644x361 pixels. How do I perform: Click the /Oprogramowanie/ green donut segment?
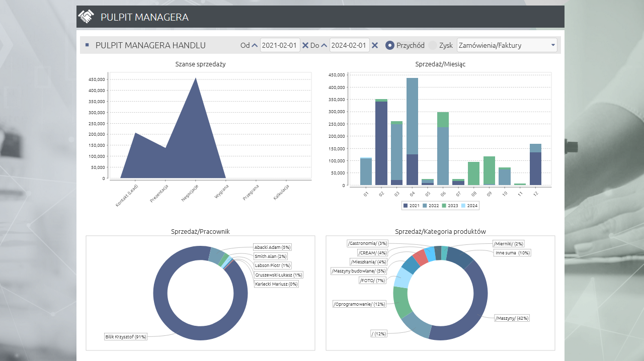click(x=401, y=302)
